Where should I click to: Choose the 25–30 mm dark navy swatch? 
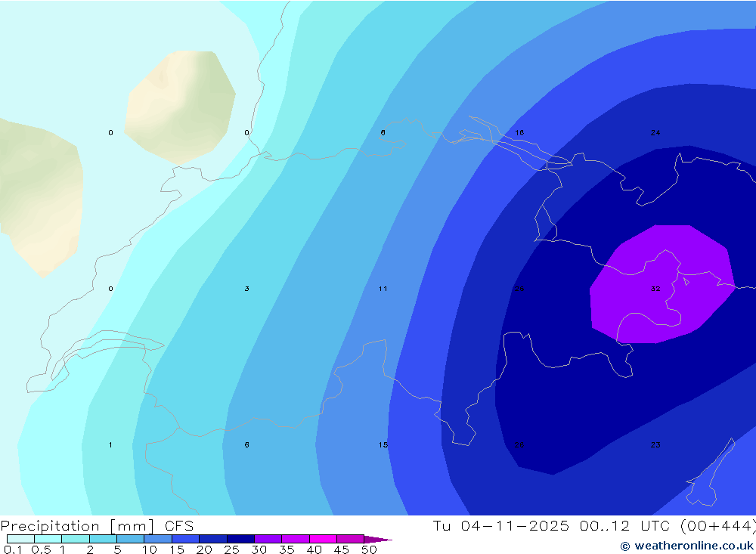(x=240, y=539)
